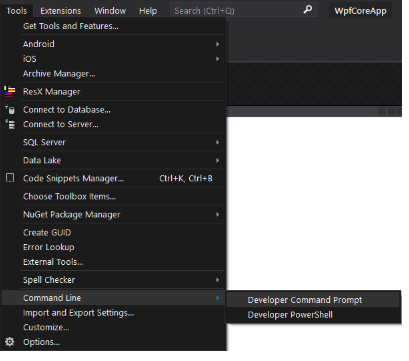The height and width of the screenshot is (361, 409).
Task: Select the Command Line entry
Action: pos(113,298)
